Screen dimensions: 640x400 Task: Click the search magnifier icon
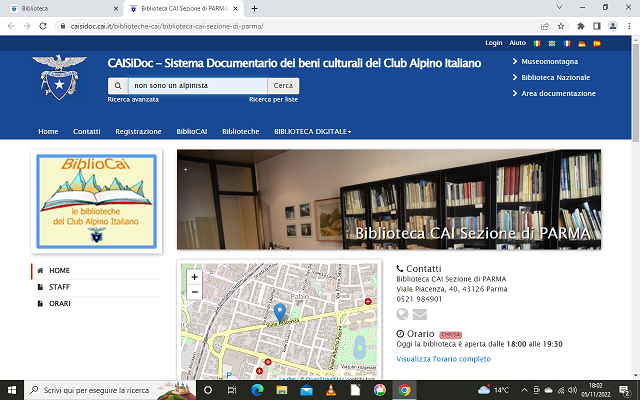118,86
